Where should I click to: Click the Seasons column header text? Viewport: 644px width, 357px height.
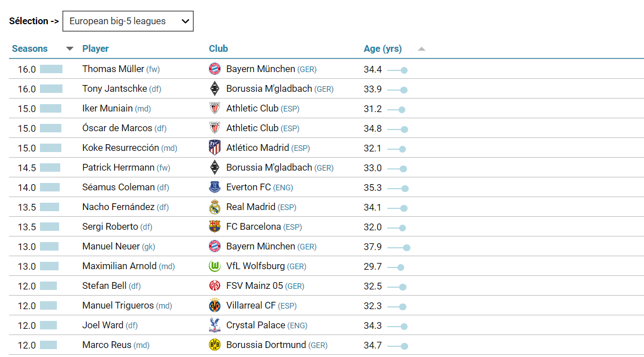pyautogui.click(x=30, y=49)
